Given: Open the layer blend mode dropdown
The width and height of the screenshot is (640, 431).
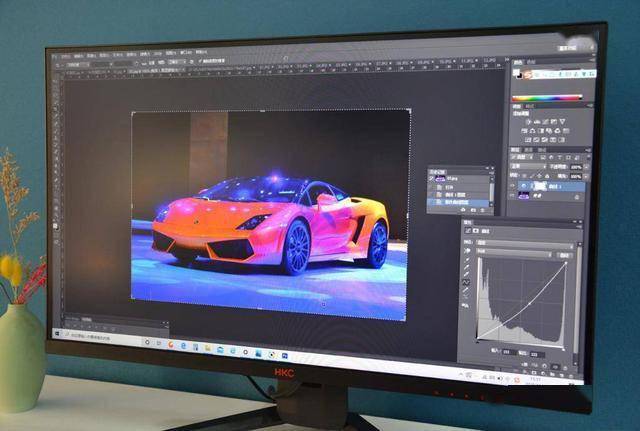Looking at the screenshot, I should tap(528, 165).
